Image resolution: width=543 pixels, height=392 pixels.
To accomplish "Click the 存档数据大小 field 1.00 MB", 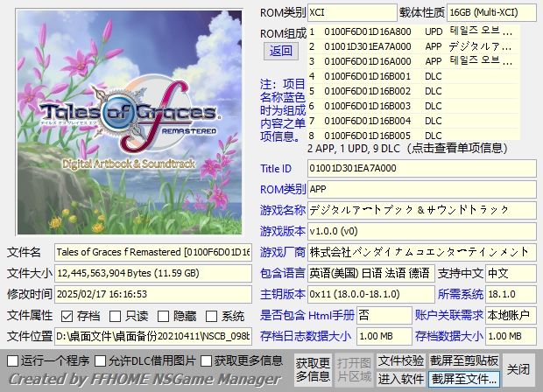I will pyautogui.click(x=511, y=336).
